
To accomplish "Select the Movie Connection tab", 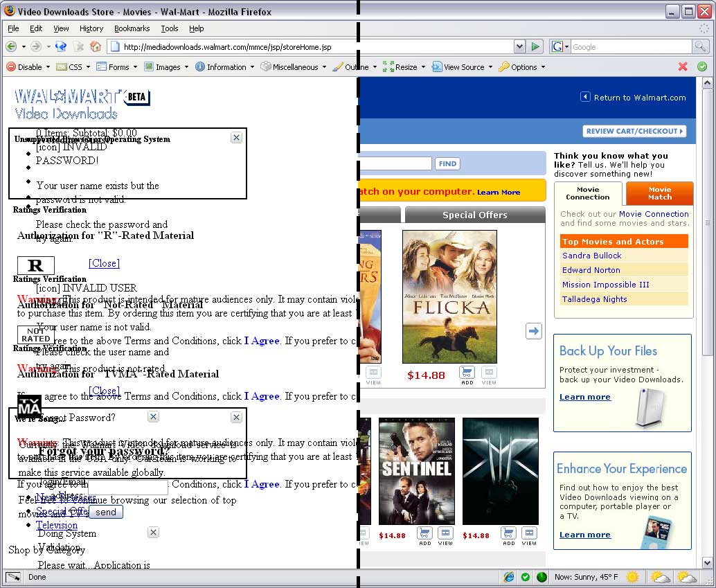I will (588, 193).
